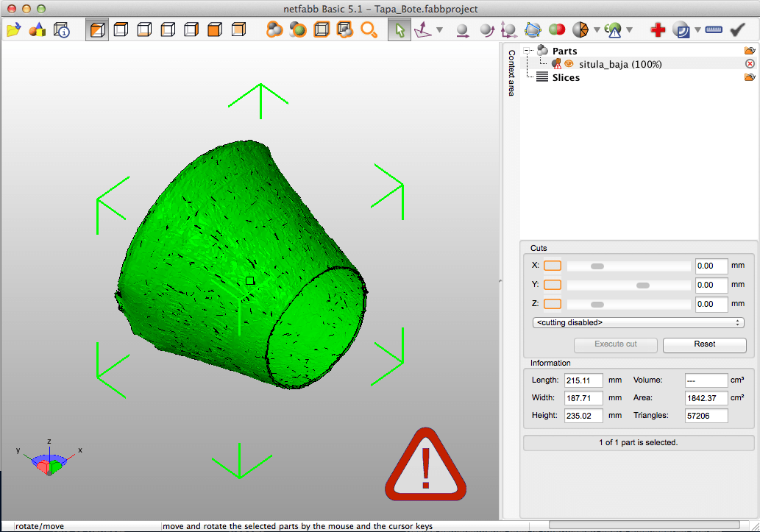The image size is (760, 532).
Task: Click the red cross repair tool
Action: click(x=657, y=30)
